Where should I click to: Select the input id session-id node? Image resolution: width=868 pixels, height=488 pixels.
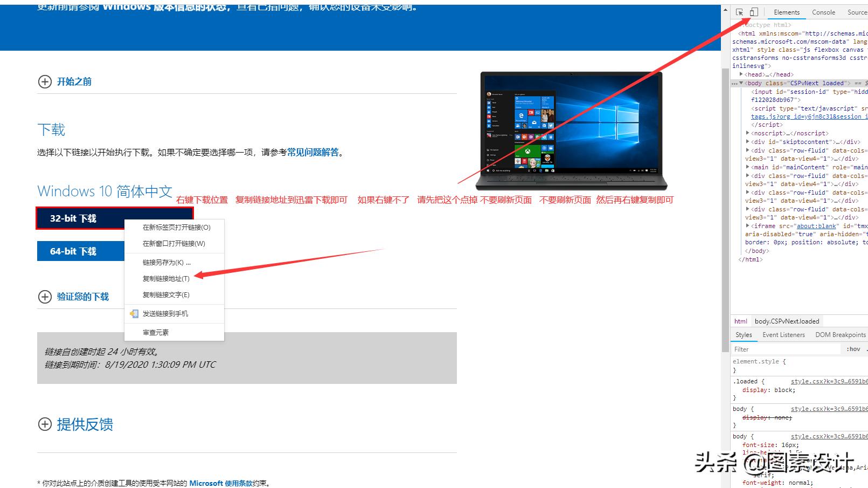809,95
